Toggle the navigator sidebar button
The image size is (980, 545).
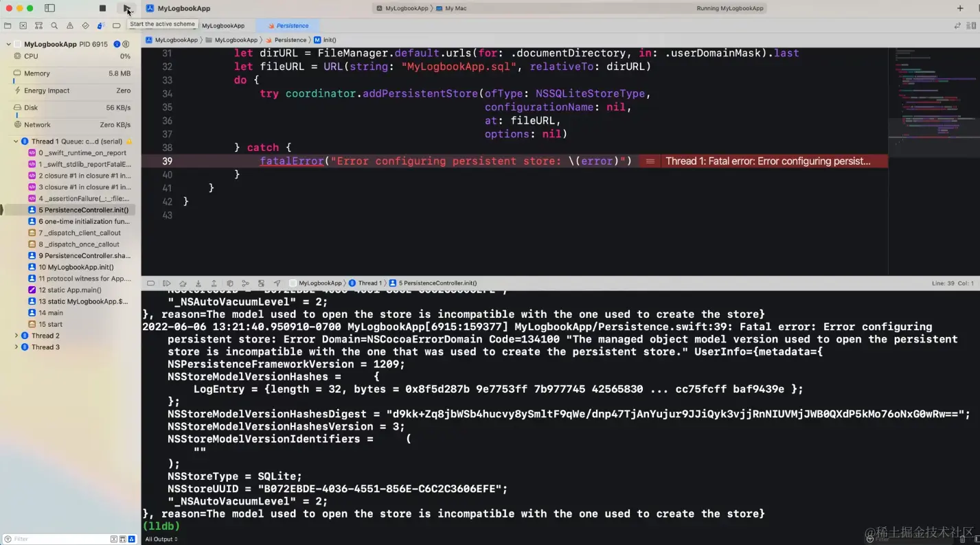[x=49, y=8]
